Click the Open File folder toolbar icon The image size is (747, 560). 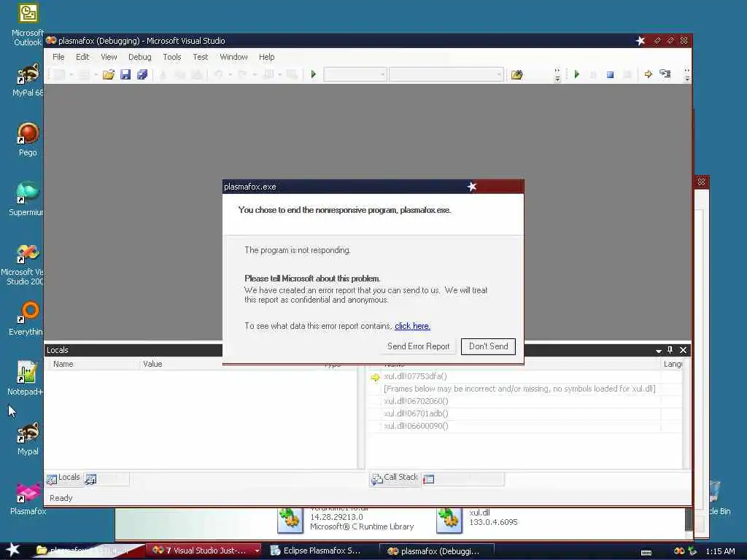click(x=109, y=74)
